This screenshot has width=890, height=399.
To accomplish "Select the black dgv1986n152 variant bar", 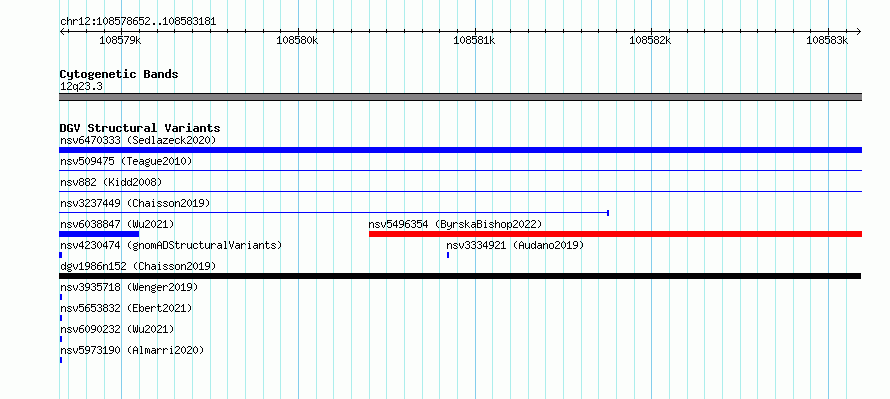I will tap(460, 276).
